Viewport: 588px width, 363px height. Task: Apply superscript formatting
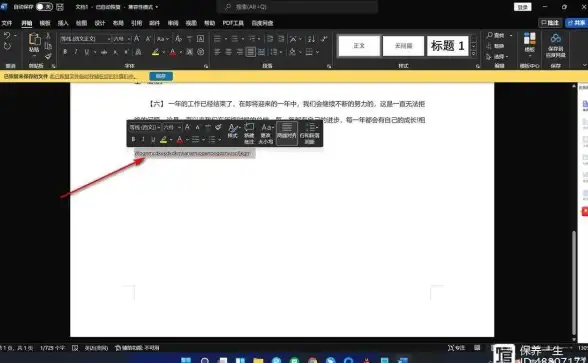tap(127, 52)
